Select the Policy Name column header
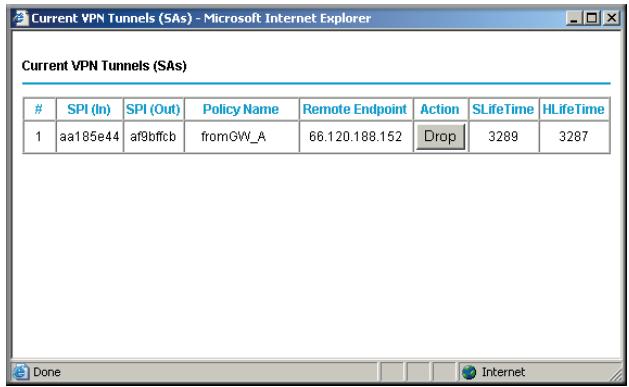The height and width of the screenshot is (387, 629). click(x=241, y=109)
